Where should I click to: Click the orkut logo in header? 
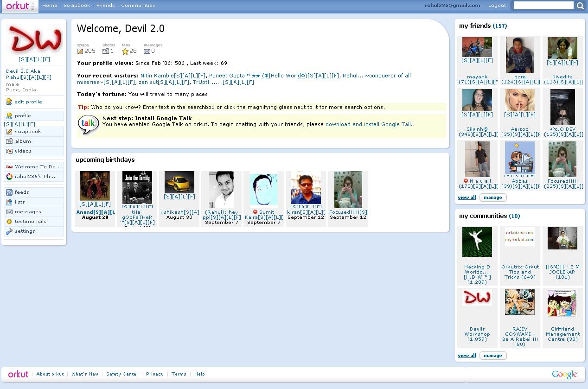[18, 6]
